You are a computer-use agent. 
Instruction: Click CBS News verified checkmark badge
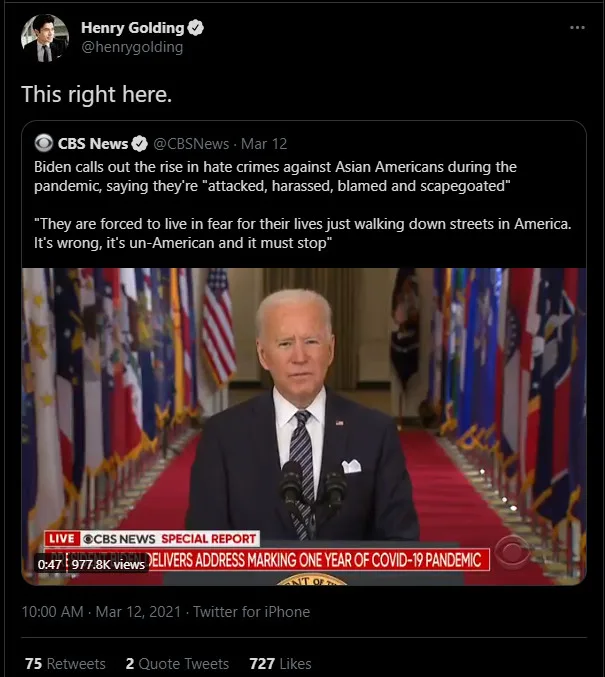coord(139,144)
